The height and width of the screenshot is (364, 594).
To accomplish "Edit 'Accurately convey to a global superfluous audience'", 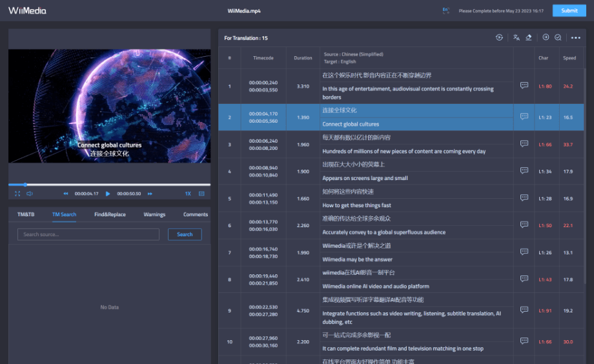I will point(416,232).
